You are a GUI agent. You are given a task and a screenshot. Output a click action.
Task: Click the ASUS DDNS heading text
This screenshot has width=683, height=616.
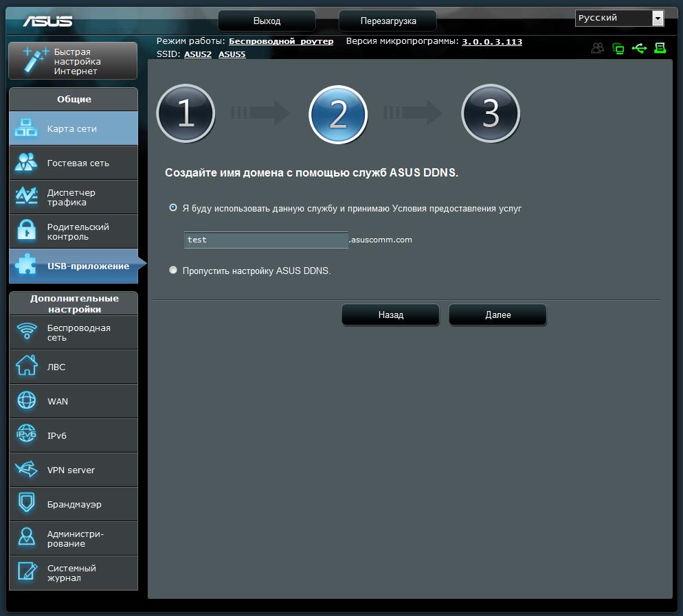(x=311, y=172)
